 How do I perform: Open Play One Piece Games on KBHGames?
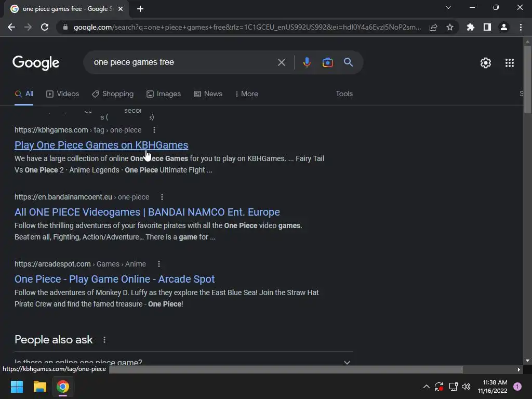click(x=101, y=145)
